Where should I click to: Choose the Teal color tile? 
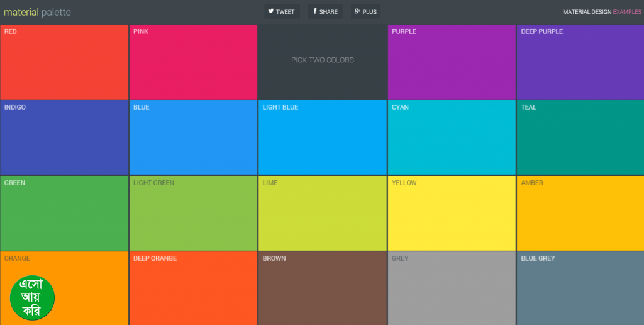580,137
